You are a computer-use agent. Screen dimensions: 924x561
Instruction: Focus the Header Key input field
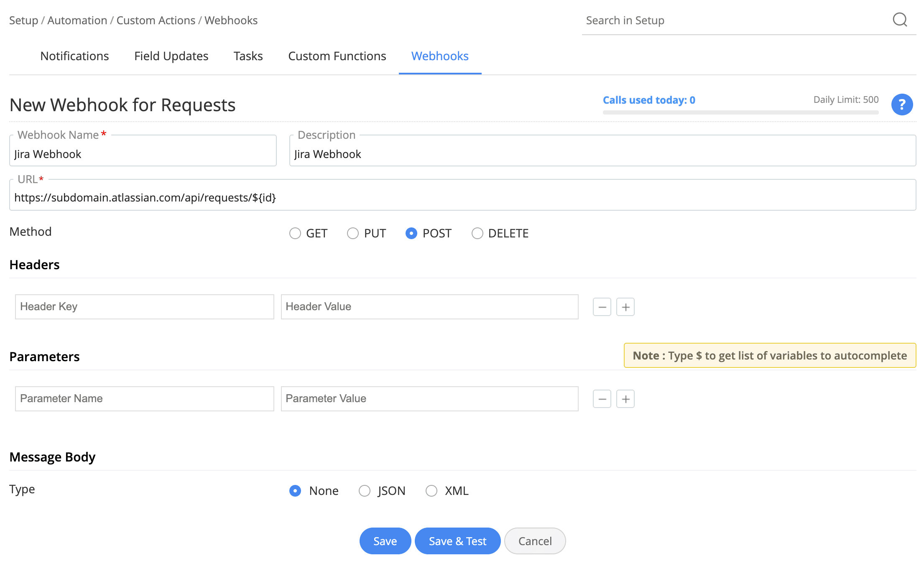144,307
